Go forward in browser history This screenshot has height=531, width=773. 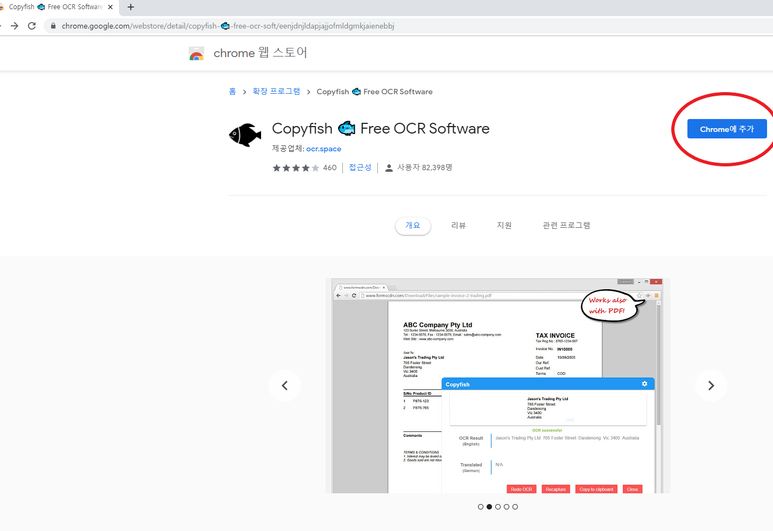coord(14,26)
